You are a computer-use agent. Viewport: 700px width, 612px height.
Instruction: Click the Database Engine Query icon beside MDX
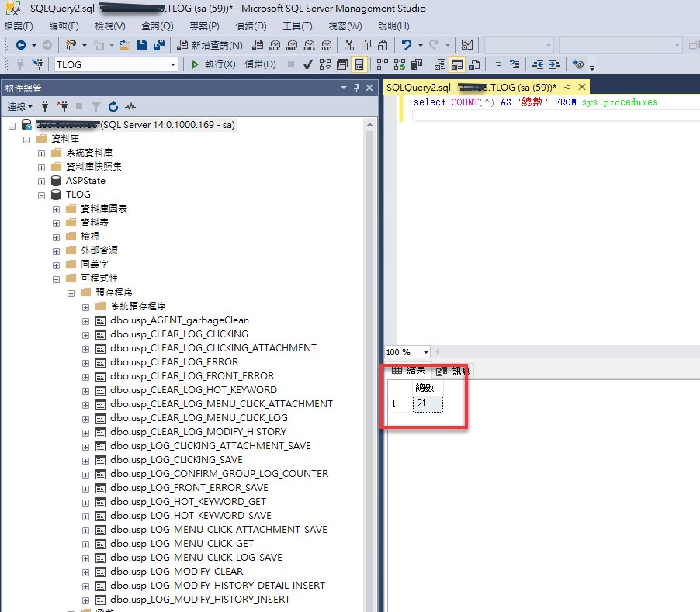point(258,45)
